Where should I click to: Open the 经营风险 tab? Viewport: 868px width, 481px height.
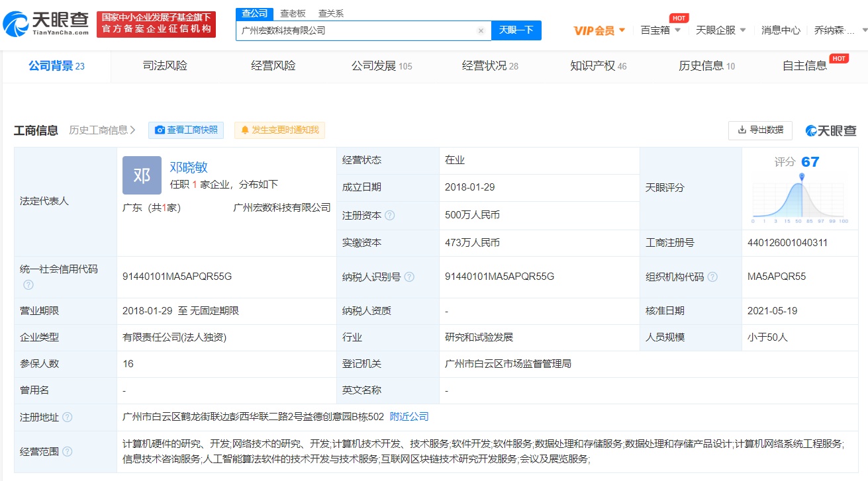(273, 66)
